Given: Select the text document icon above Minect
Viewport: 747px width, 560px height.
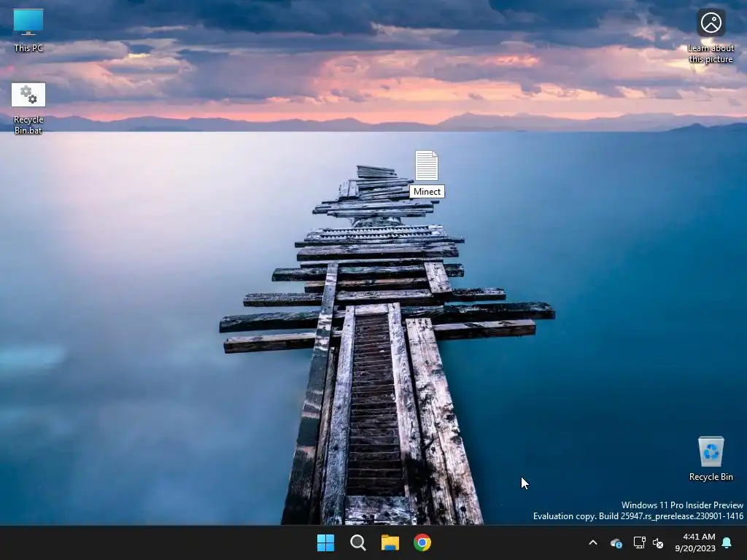Looking at the screenshot, I should click(426, 166).
